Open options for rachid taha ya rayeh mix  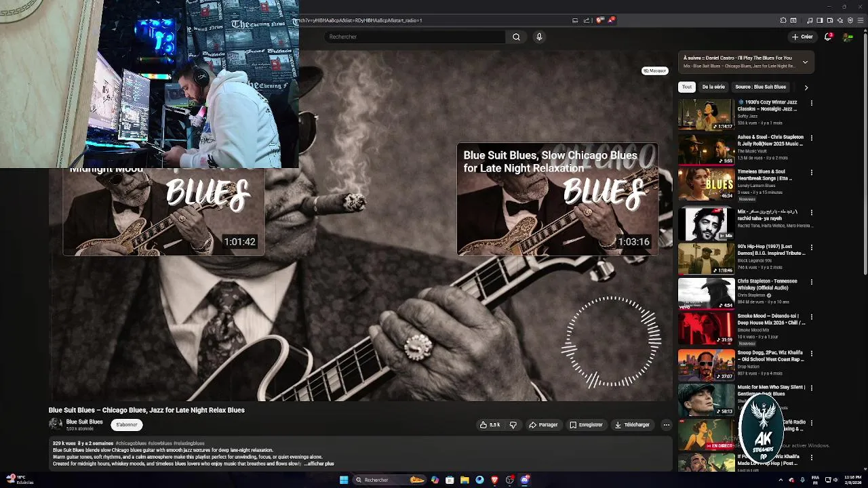811,212
